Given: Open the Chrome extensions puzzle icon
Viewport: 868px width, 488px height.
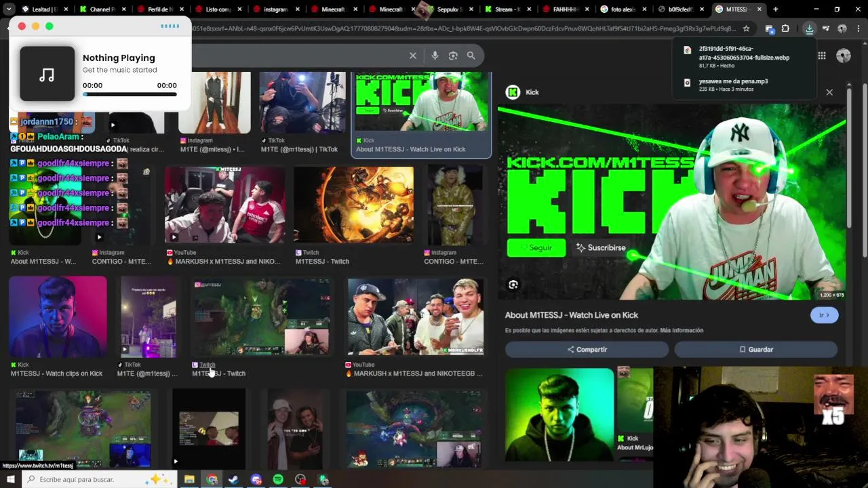Looking at the screenshot, I should click(785, 28).
